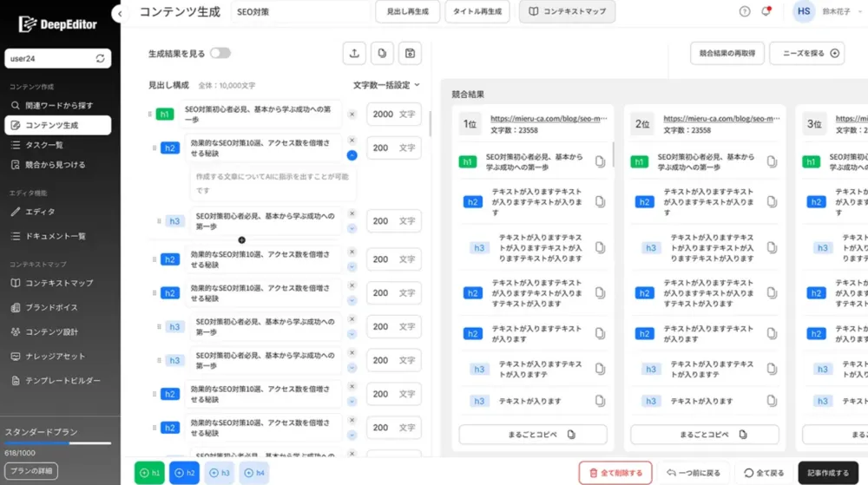Image resolution: width=868 pixels, height=485 pixels.
Task: Open テンプレートビルダー in the sidebar
Action: point(57,381)
